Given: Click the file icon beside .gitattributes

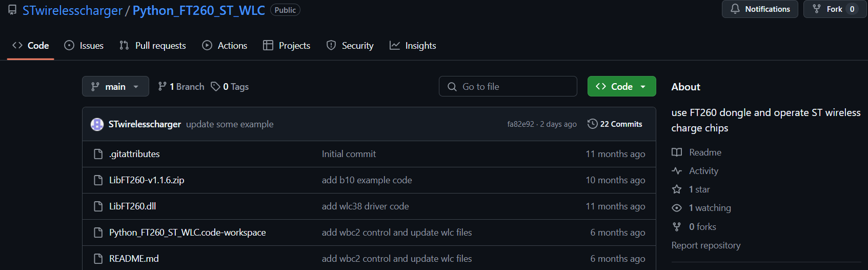Looking at the screenshot, I should (98, 154).
